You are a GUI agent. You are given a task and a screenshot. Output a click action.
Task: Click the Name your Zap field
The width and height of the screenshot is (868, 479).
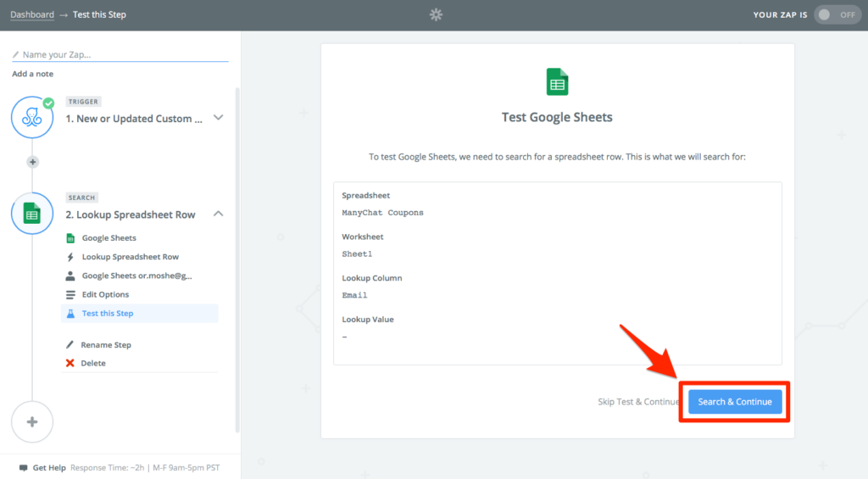pyautogui.click(x=120, y=54)
